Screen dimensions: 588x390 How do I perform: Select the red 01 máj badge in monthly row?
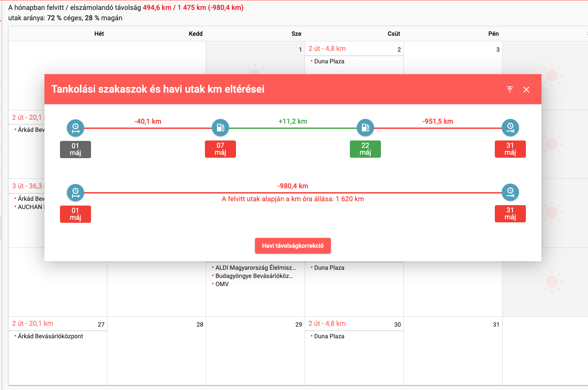(75, 214)
